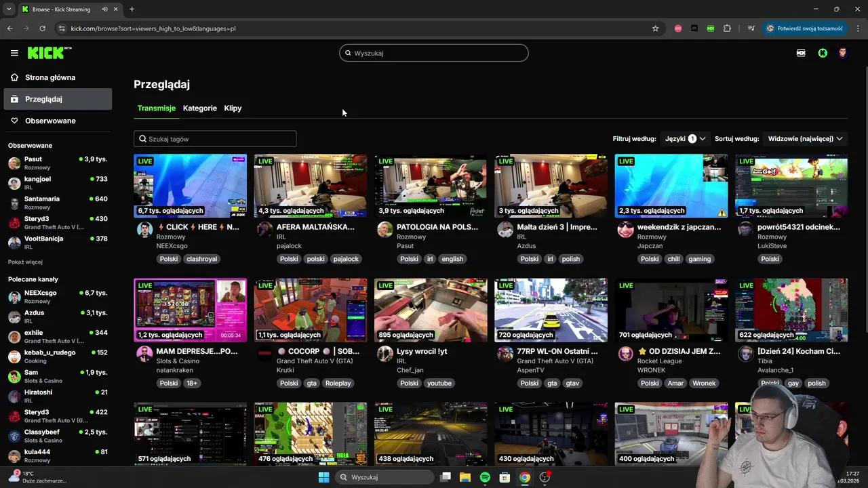Open the media control playlist icon
868x488 pixels.
(x=751, y=28)
